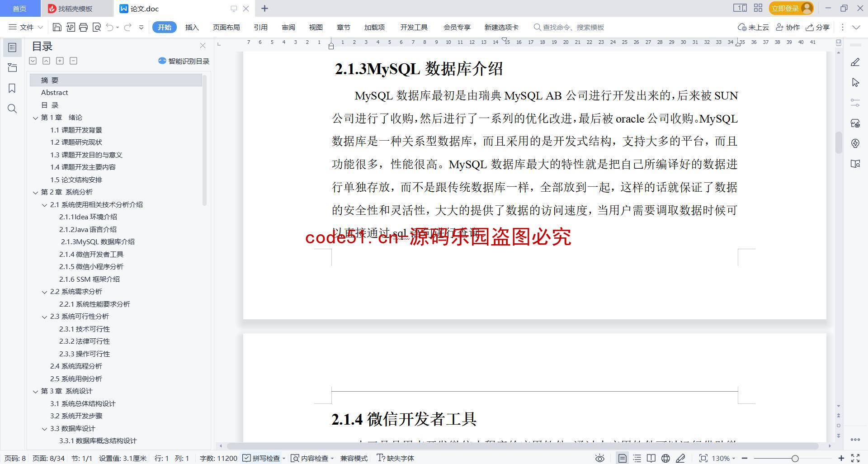This screenshot has height=464, width=868.
Task: Collapse 第3章 系统设计 node
Action: [35, 391]
